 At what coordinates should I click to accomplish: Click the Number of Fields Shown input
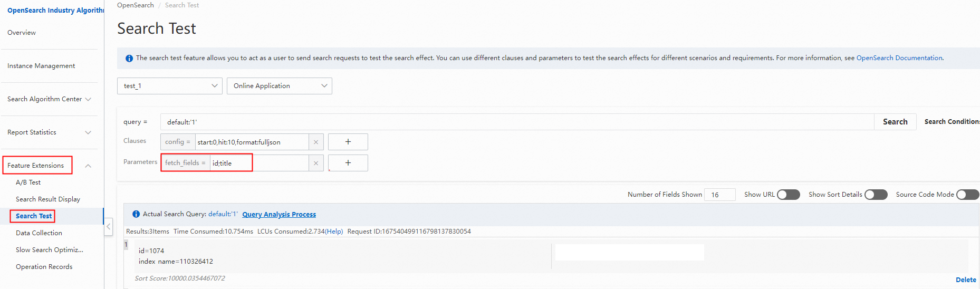[x=720, y=195]
